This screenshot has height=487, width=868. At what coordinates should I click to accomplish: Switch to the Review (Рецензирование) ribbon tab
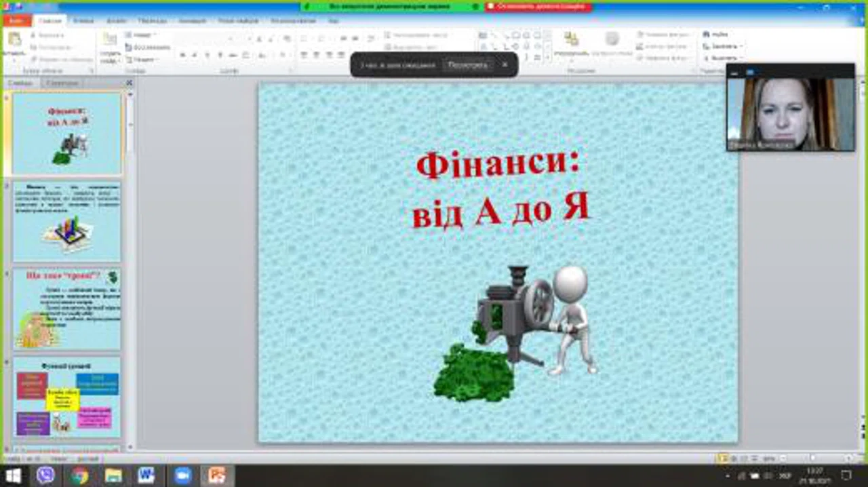coord(292,21)
